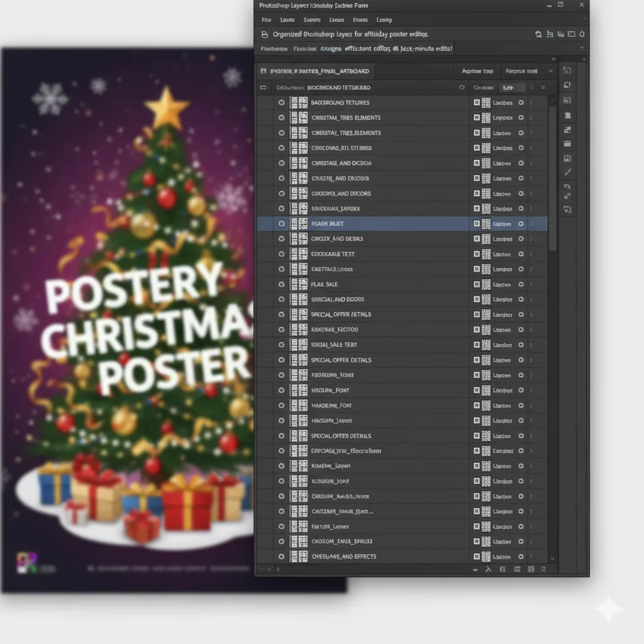Click the topmost icon in the right sidebar strip
This screenshot has width=644, height=644.
pyautogui.click(x=567, y=71)
